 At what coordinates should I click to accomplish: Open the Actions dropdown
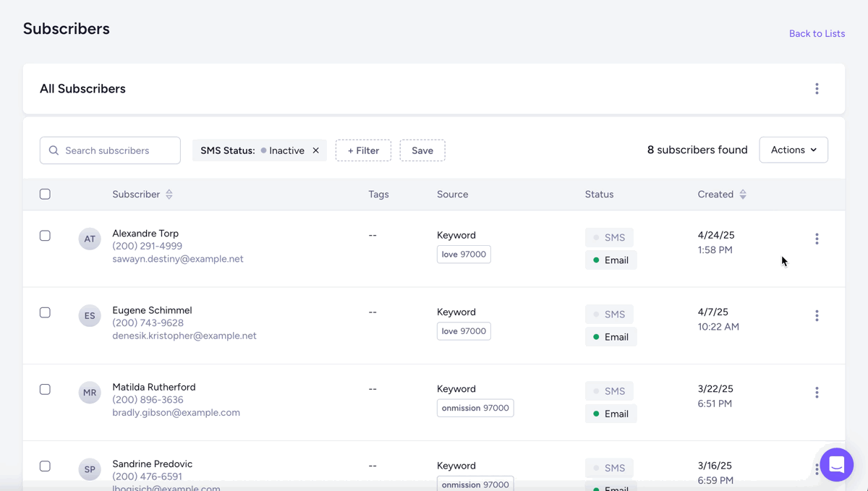(793, 150)
